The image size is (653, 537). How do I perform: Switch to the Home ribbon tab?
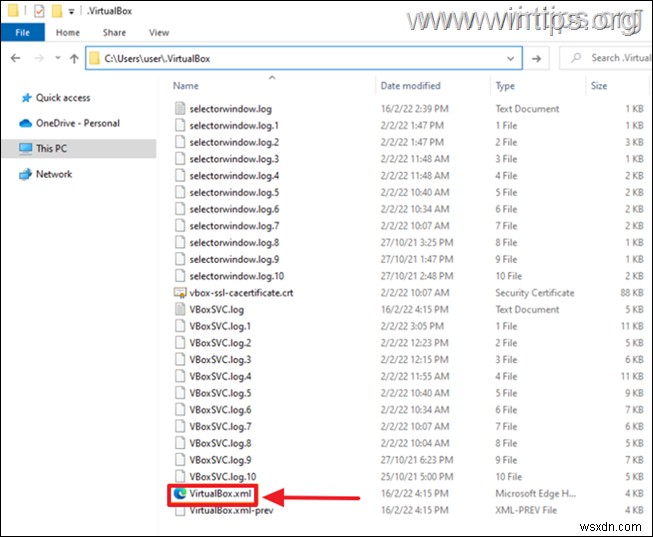[68, 32]
